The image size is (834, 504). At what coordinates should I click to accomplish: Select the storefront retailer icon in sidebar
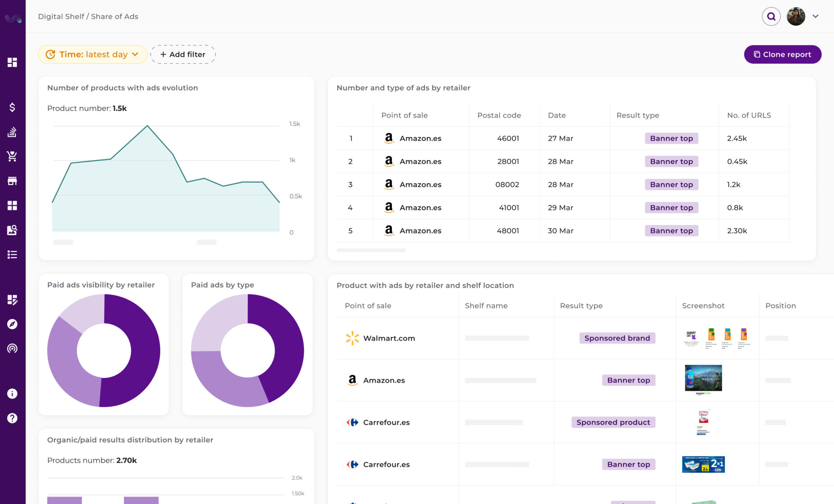(x=13, y=181)
